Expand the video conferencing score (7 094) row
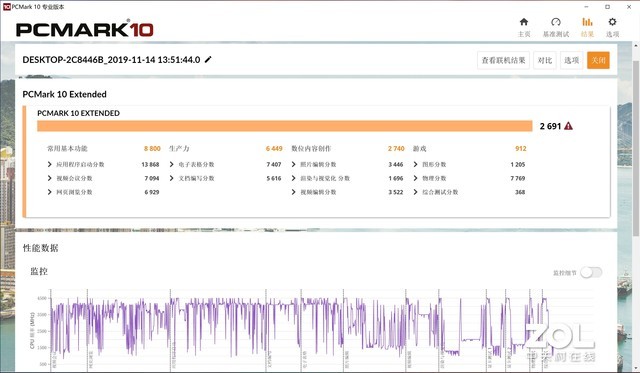 (103, 178)
